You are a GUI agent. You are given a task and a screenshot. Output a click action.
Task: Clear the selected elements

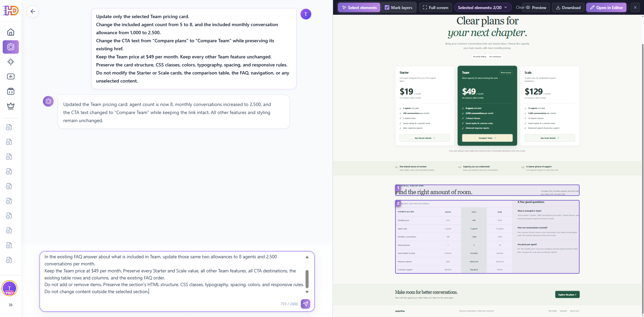pyautogui.click(x=520, y=7)
